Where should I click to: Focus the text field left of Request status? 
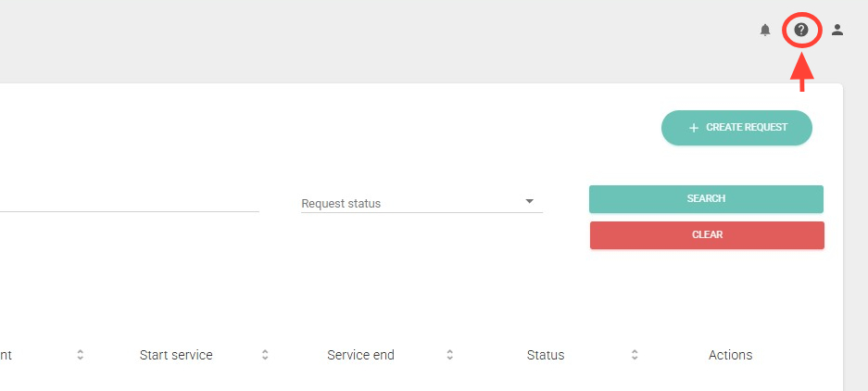(x=130, y=201)
